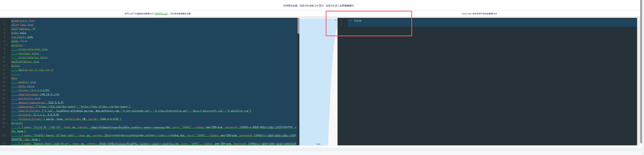
Task: Click the nameserver: doh.pub line
Action: [x=74, y=107]
